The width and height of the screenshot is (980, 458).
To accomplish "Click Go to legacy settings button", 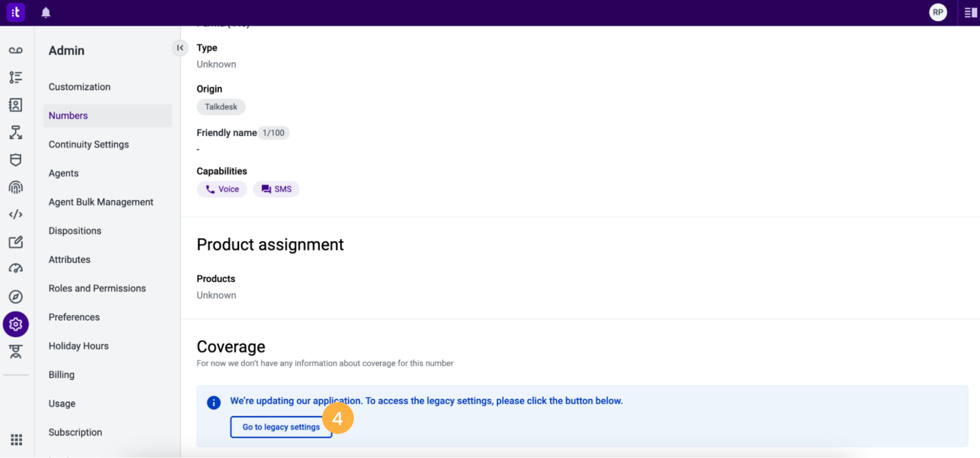I will click(x=281, y=427).
